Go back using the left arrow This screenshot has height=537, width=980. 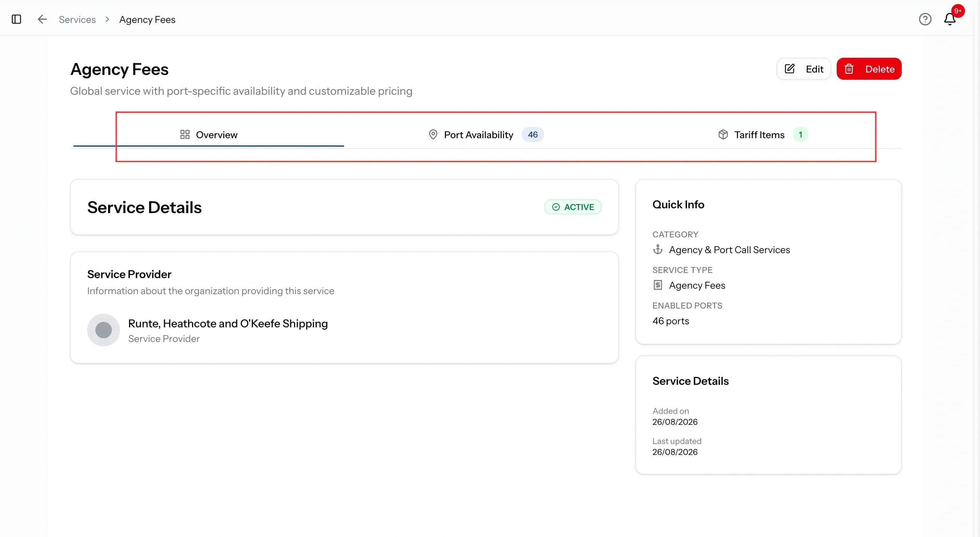[42, 19]
